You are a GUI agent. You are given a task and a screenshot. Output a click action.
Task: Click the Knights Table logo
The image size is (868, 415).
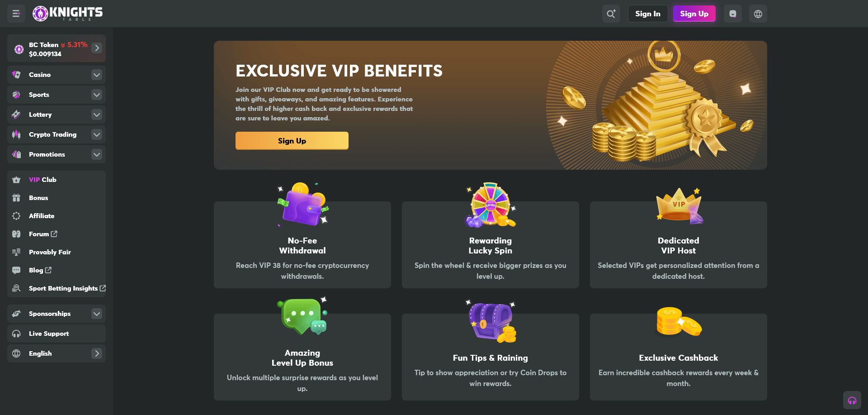click(68, 14)
